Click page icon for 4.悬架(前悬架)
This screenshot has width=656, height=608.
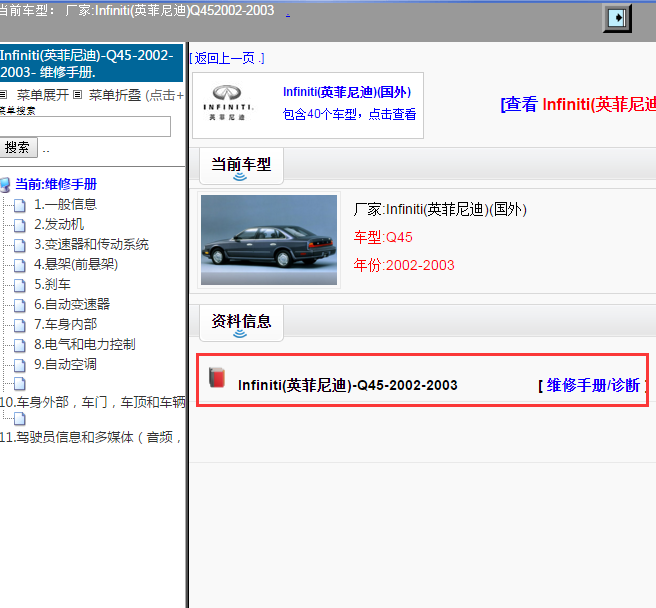tap(20, 265)
